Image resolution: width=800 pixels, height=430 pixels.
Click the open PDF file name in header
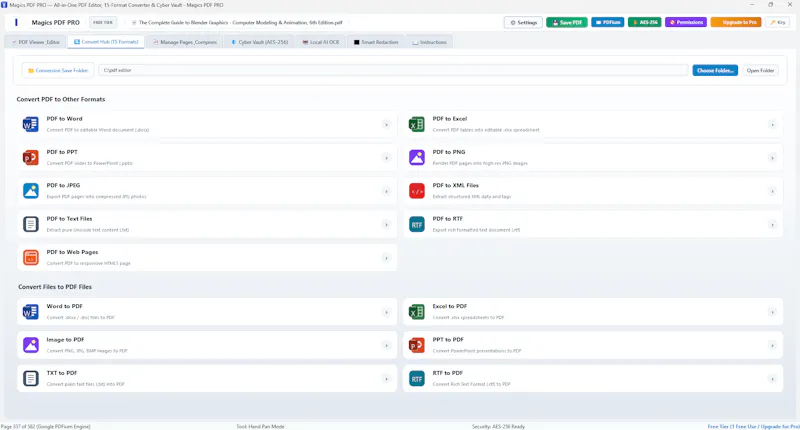(240, 22)
